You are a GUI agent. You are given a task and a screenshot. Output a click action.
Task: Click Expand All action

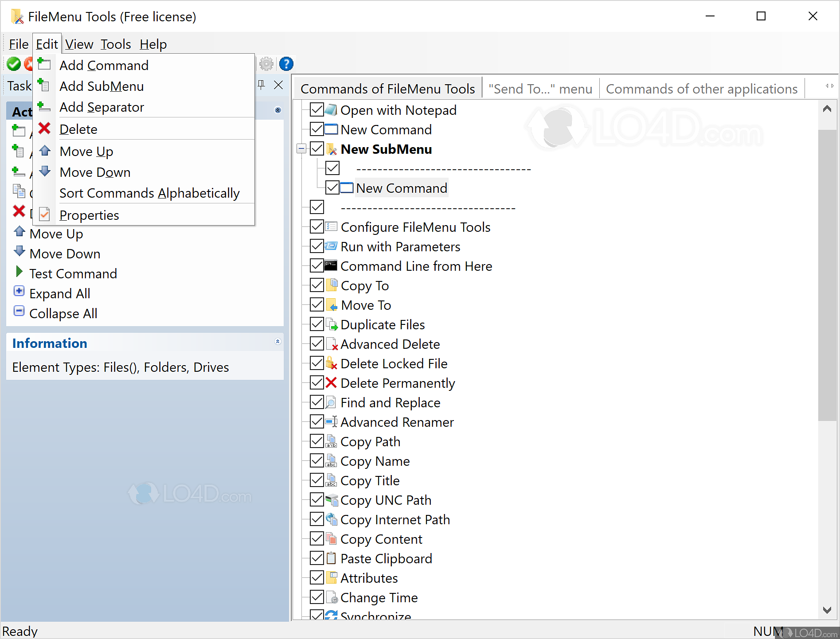tap(59, 293)
